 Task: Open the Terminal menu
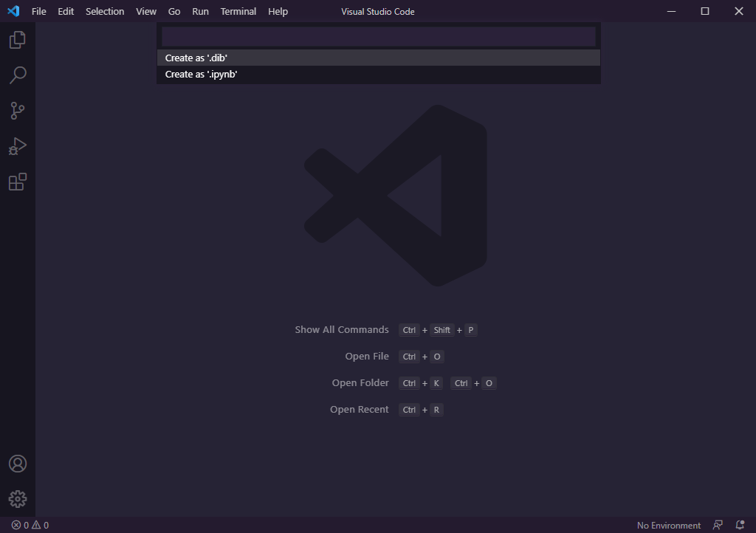pos(238,11)
